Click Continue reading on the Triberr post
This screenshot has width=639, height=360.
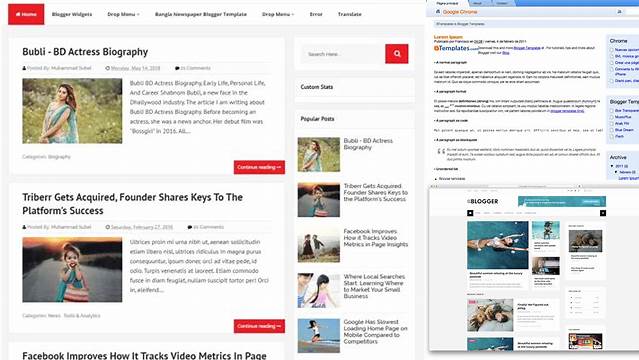pos(259,326)
